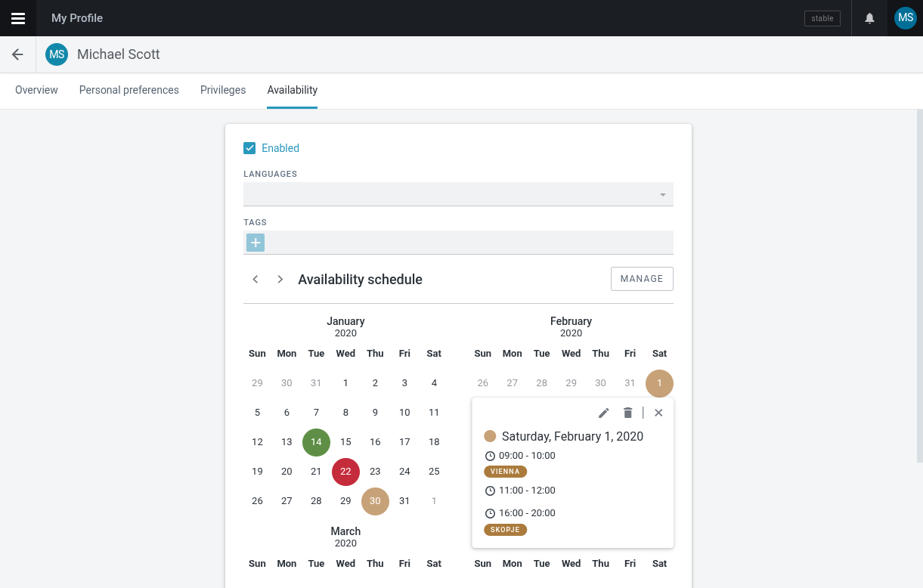Click the Manage button
Screen dimensions: 923x588
[642, 279]
